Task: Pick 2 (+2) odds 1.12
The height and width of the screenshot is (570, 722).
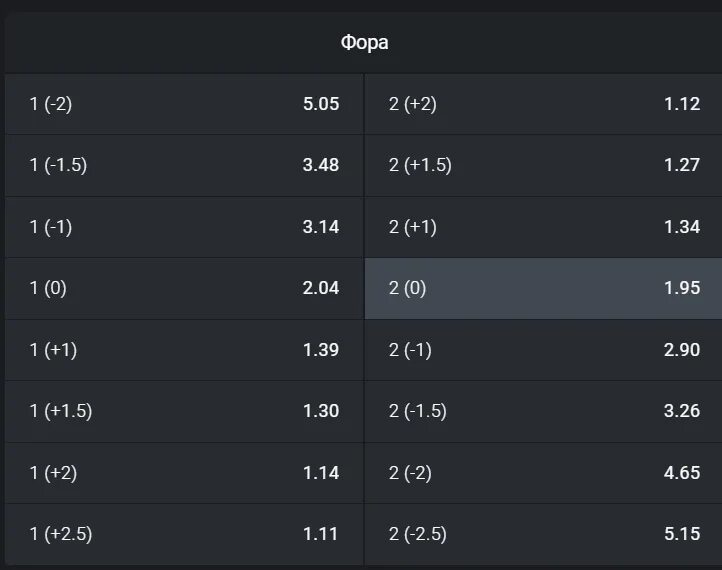Action: pyautogui.click(x=543, y=104)
